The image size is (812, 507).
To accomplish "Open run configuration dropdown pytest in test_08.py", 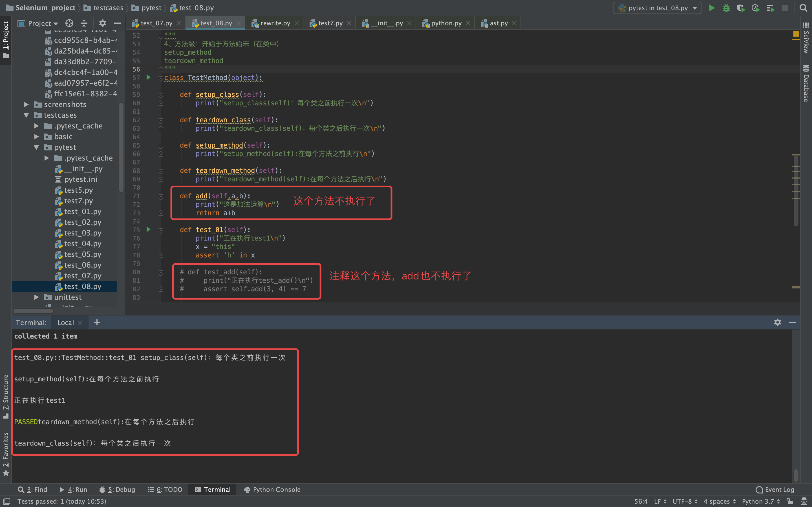I will [657, 8].
